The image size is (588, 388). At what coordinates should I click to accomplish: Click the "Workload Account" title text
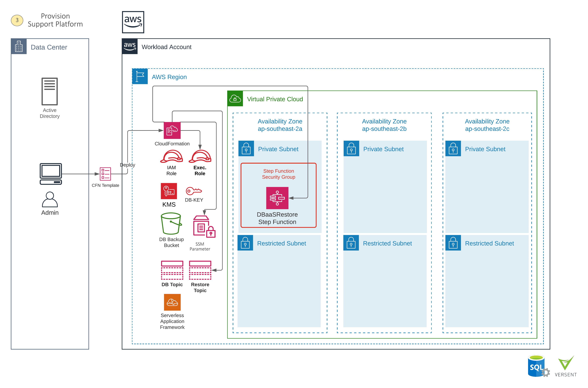pos(166,47)
